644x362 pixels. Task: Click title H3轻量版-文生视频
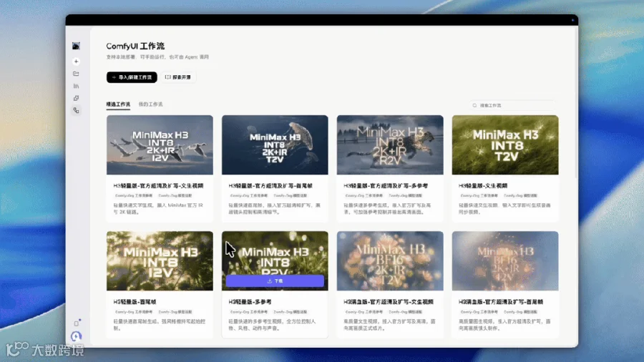(483, 186)
